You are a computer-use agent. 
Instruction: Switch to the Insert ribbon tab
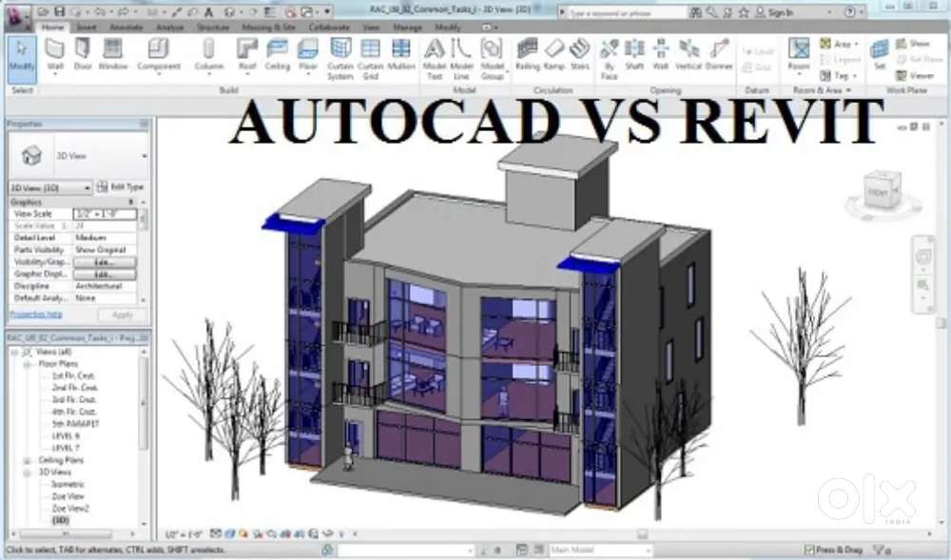[86, 28]
